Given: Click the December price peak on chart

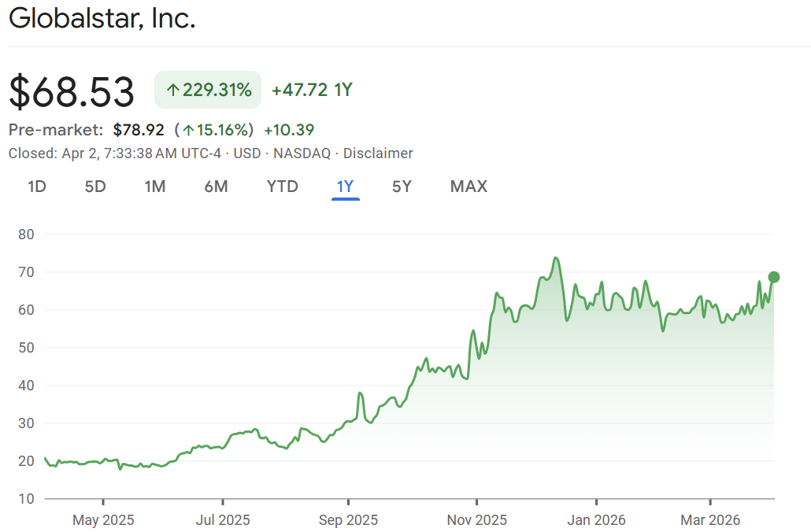Looking at the screenshot, I should [x=556, y=258].
